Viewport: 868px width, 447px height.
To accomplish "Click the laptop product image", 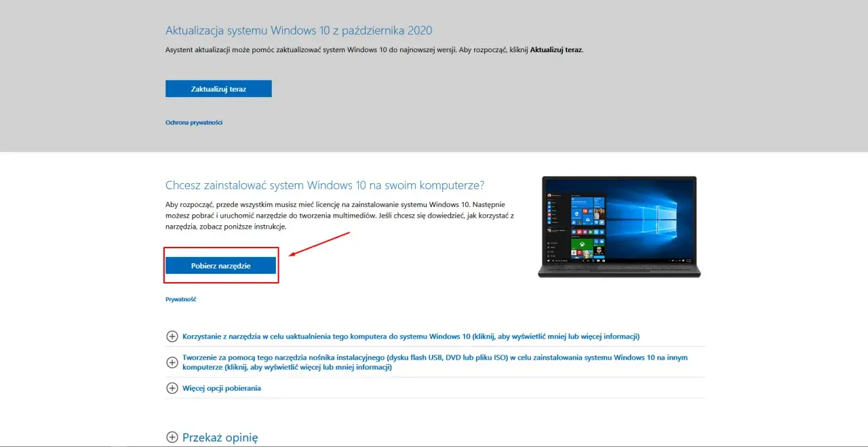I will click(x=619, y=227).
